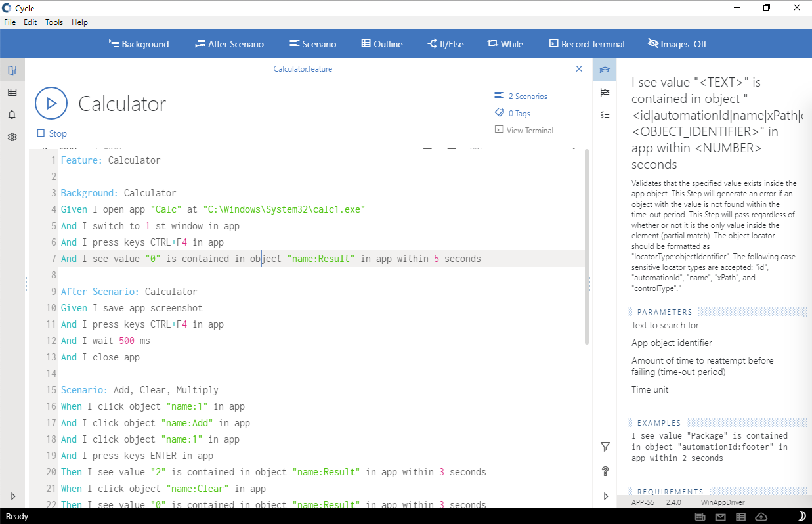Insert a Scenario Outline block
812x524 pixels.
[x=382, y=44]
